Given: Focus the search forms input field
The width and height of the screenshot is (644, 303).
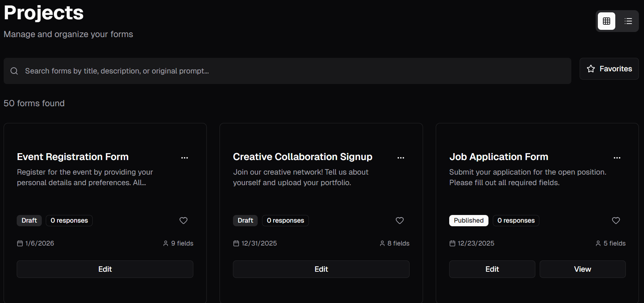Looking at the screenshot, I should pyautogui.click(x=287, y=71).
